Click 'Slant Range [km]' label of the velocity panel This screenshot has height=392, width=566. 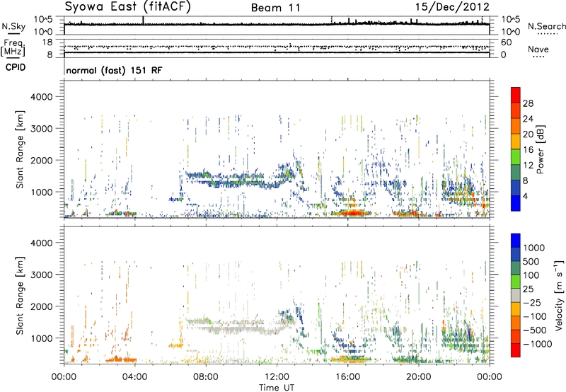click(x=20, y=296)
